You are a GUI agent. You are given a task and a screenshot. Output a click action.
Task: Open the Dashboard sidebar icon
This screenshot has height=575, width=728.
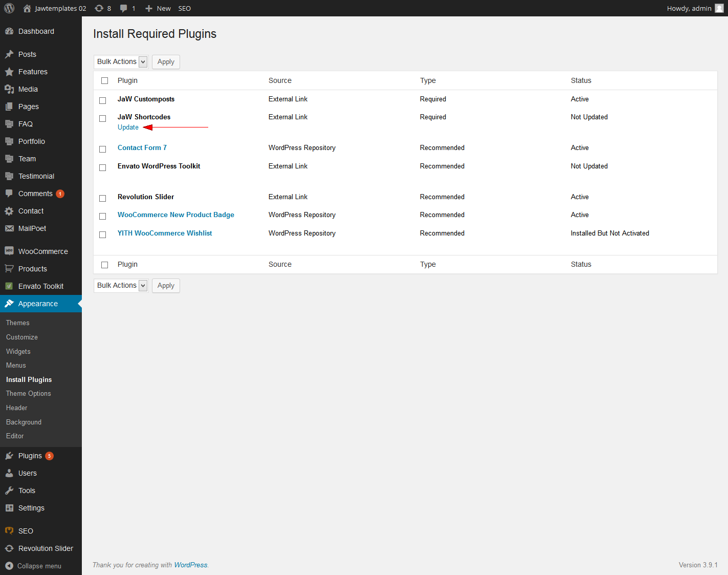(x=9, y=31)
